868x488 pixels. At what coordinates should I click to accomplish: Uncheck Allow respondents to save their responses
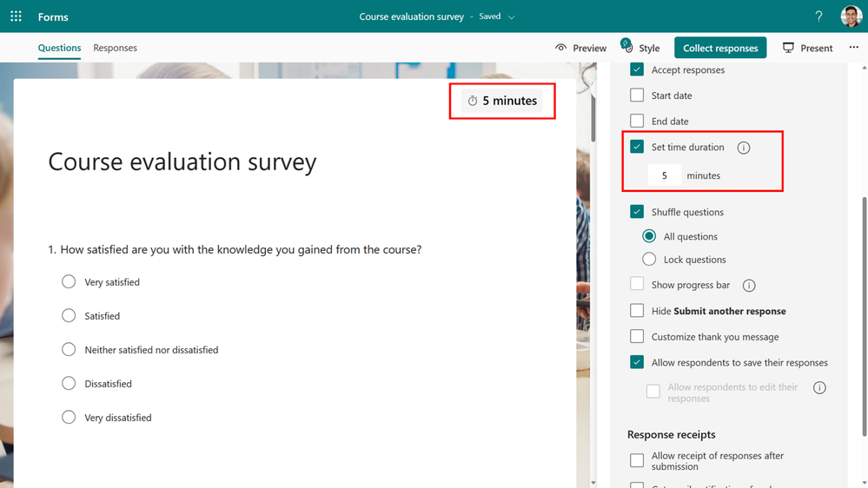pyautogui.click(x=637, y=362)
